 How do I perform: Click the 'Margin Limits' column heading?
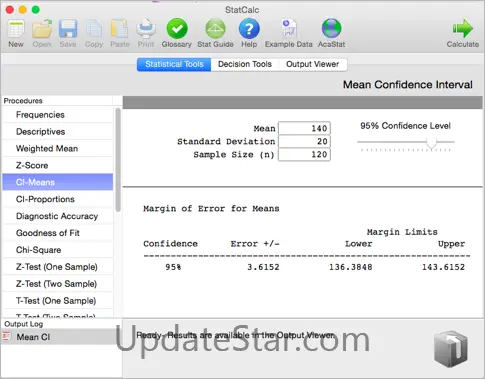pos(402,232)
